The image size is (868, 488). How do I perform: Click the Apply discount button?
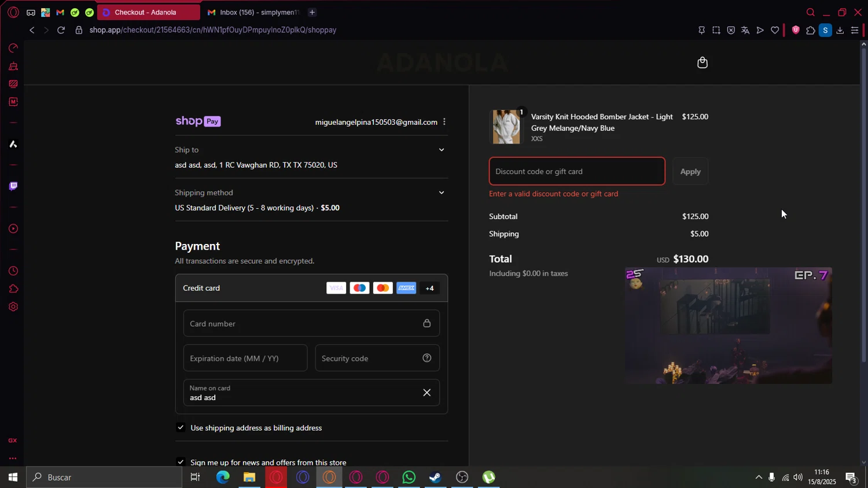pos(690,171)
